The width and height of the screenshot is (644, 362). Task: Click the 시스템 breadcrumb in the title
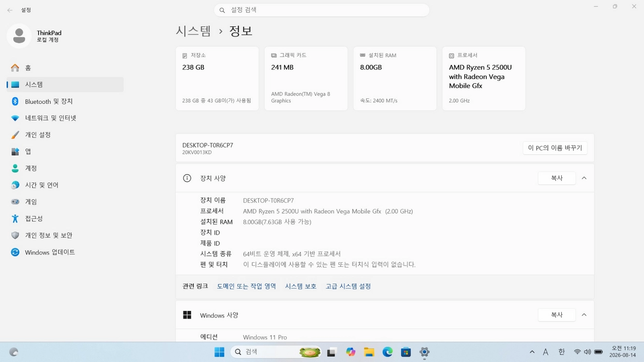tap(193, 31)
